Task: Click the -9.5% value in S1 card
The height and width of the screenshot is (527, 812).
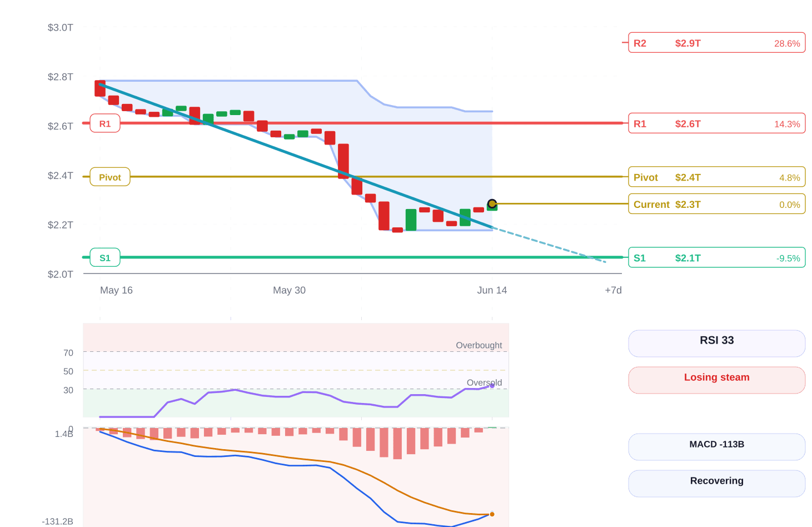Action: 788,258
